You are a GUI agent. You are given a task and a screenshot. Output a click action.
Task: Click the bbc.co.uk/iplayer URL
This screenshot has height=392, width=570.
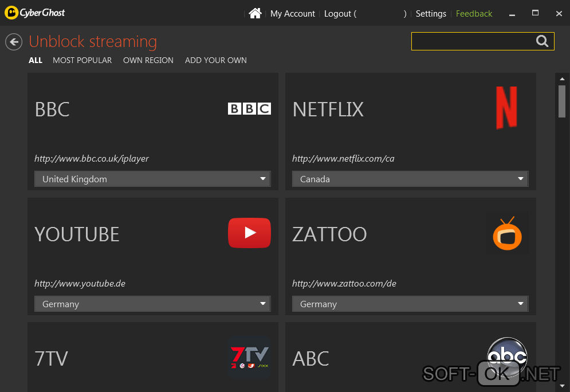tap(92, 159)
